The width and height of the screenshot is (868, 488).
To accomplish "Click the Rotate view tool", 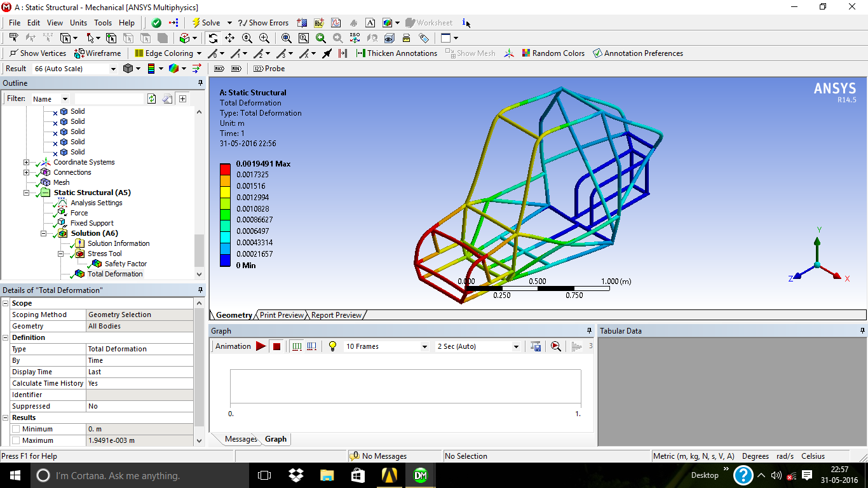I will pos(213,38).
